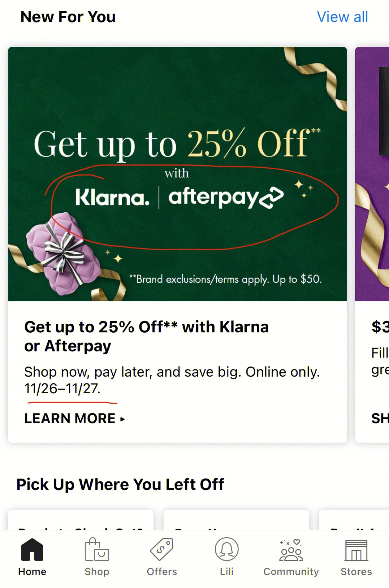Tap the Klarna logo in banner
This screenshot has width=389, height=588.
112,198
